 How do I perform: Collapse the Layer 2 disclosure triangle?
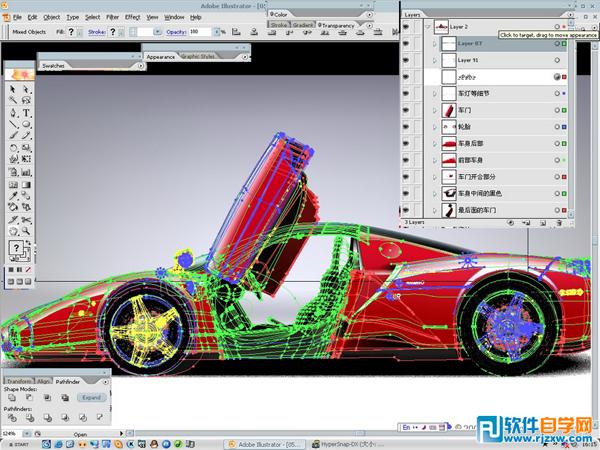click(428, 27)
